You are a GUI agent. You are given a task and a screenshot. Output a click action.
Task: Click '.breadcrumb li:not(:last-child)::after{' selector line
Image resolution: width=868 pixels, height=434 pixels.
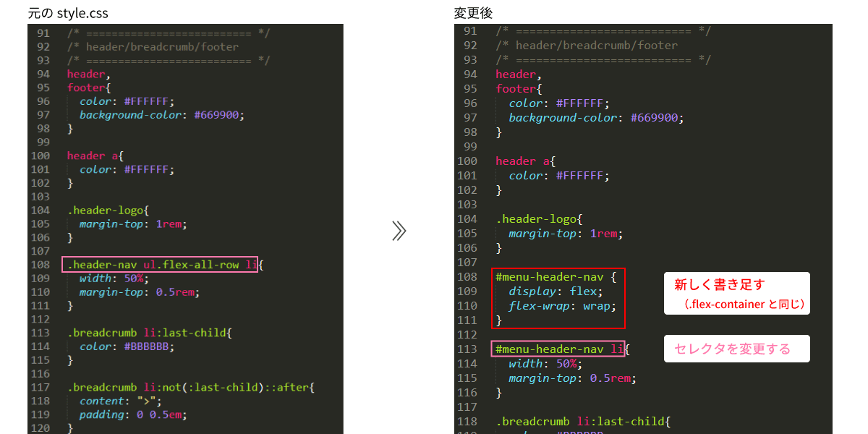point(192,387)
